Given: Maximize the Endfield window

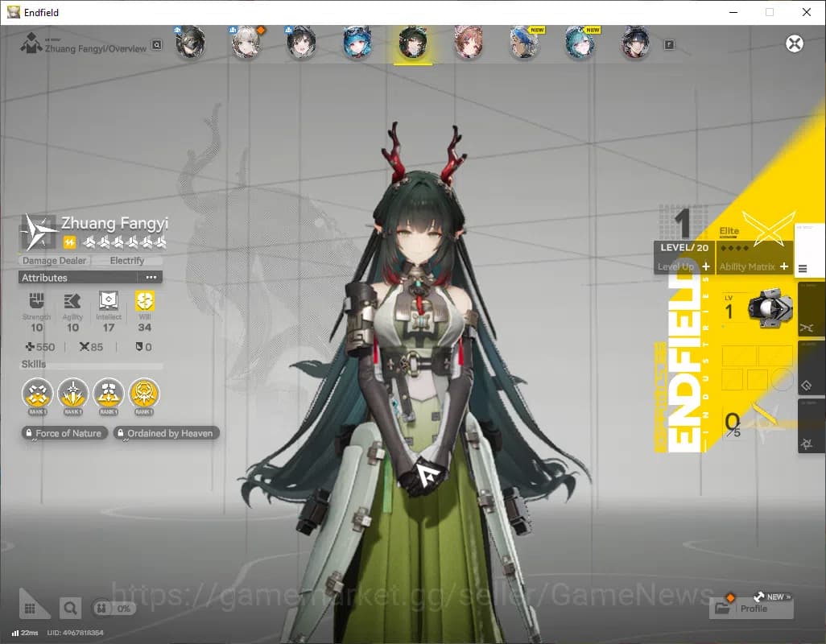Looking at the screenshot, I should [x=770, y=12].
